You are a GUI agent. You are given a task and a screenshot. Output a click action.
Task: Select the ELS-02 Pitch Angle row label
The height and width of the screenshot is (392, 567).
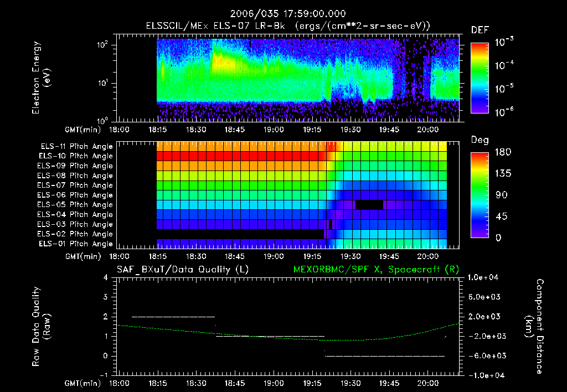pyautogui.click(x=75, y=234)
